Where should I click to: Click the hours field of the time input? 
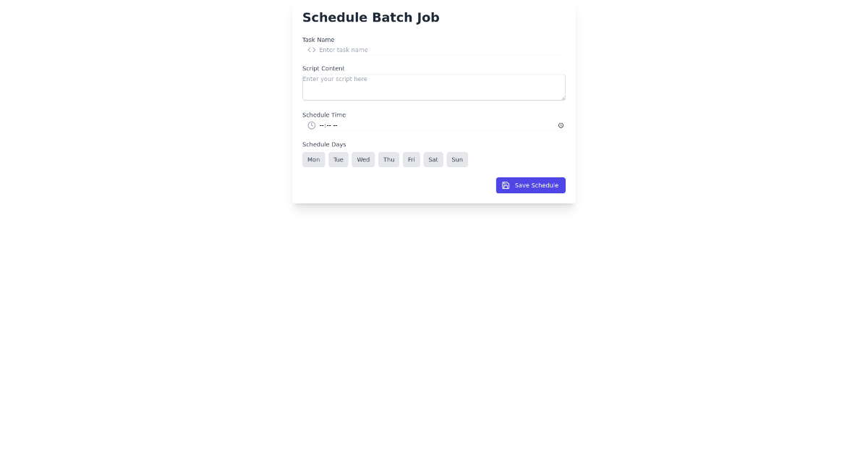[322, 125]
